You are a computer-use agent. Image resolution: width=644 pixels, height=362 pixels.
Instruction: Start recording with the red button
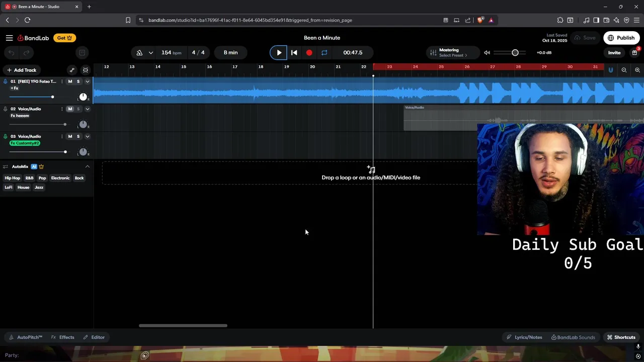(x=309, y=52)
